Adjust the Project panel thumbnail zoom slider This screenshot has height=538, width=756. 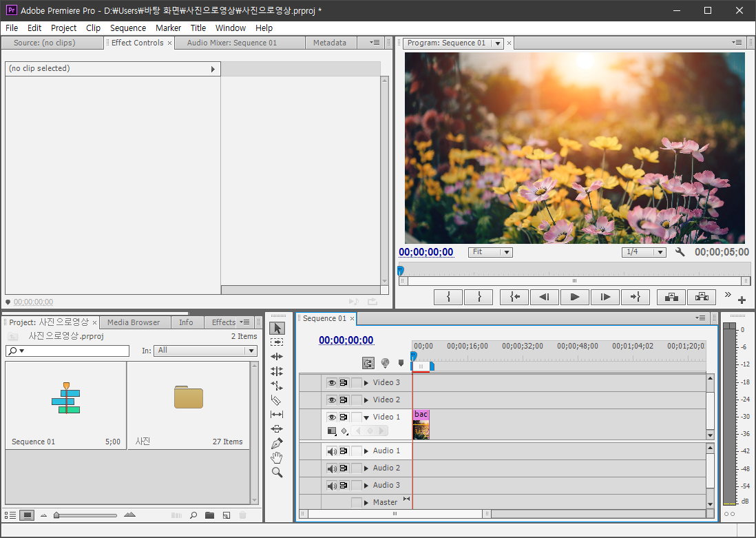85,515
